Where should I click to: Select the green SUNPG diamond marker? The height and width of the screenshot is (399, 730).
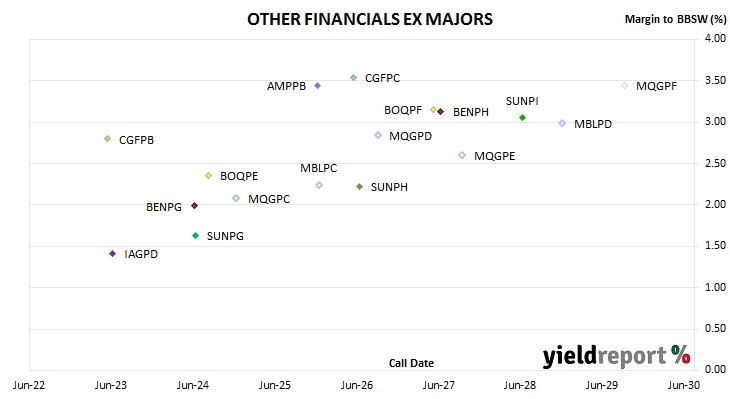(196, 236)
